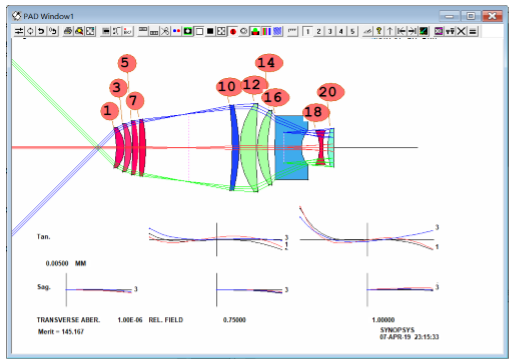Switch to PAD configuration number 1
The image size is (514, 363).
click(x=308, y=31)
